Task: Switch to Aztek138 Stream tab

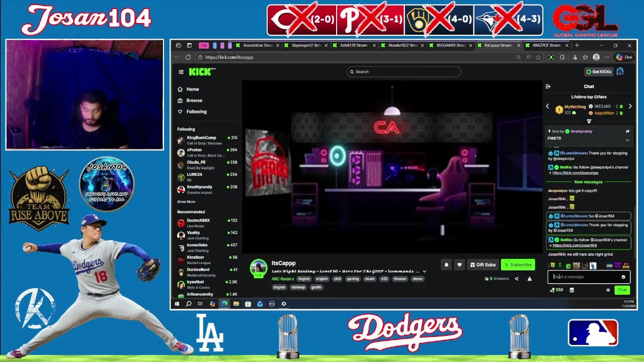Action: [x=353, y=45]
